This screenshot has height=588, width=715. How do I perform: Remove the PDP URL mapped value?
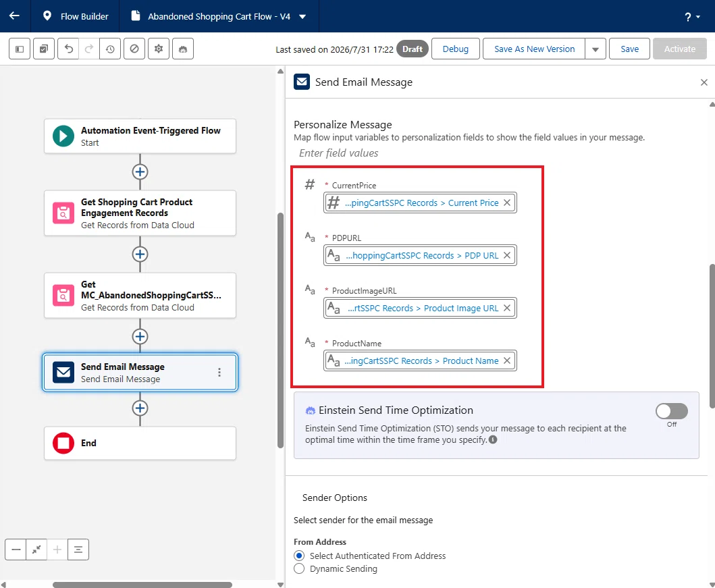pyautogui.click(x=506, y=255)
